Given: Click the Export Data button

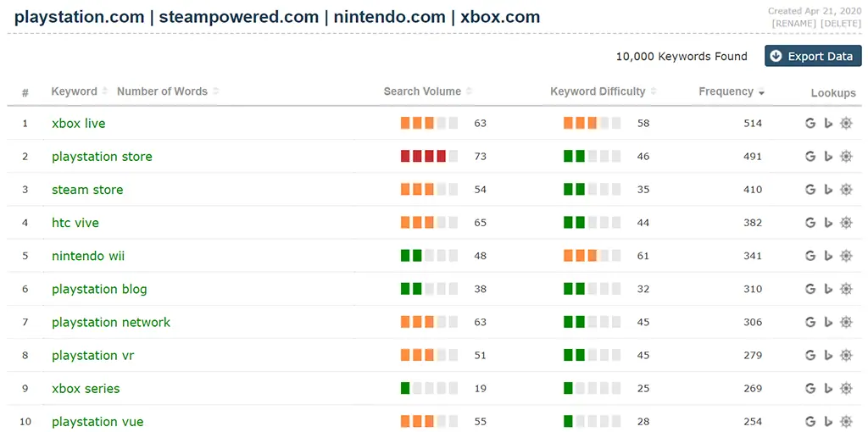Looking at the screenshot, I should (x=813, y=56).
